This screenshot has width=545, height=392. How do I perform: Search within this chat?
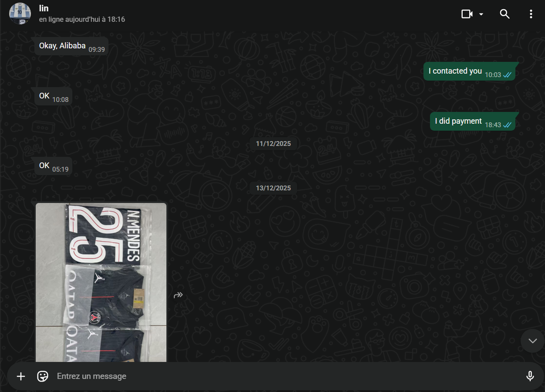coord(504,14)
